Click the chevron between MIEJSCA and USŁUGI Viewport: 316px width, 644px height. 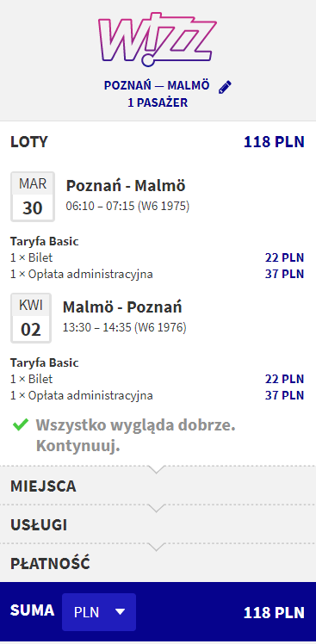point(157,508)
